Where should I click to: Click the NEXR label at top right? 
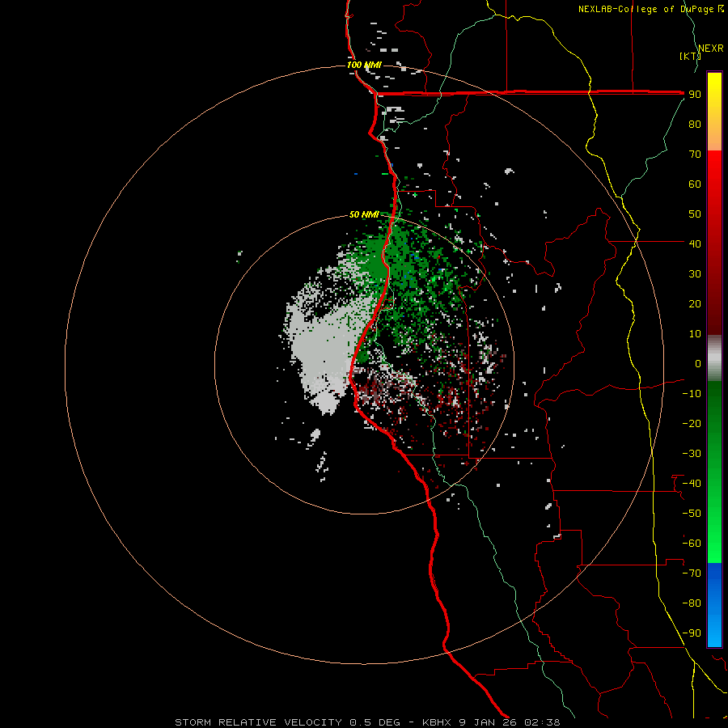(711, 48)
